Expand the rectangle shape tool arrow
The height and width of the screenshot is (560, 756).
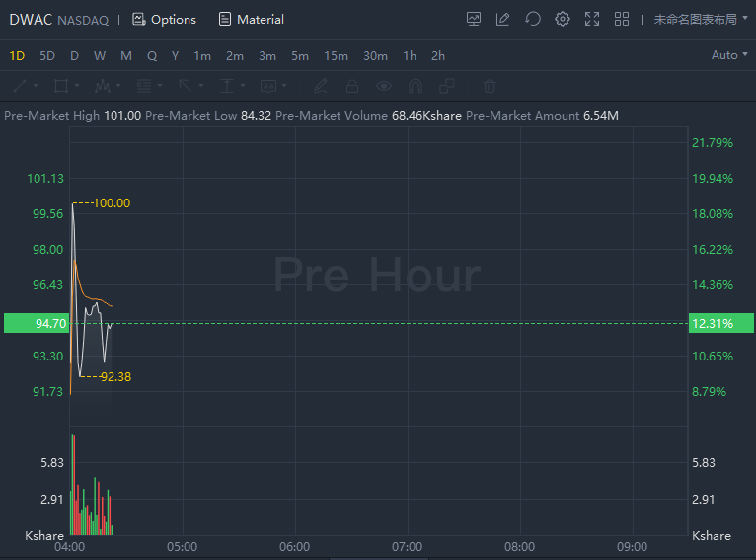point(77,86)
